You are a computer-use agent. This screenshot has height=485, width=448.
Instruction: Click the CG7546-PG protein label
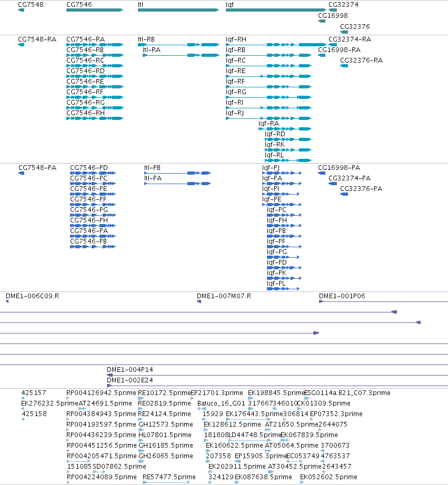coord(89,210)
